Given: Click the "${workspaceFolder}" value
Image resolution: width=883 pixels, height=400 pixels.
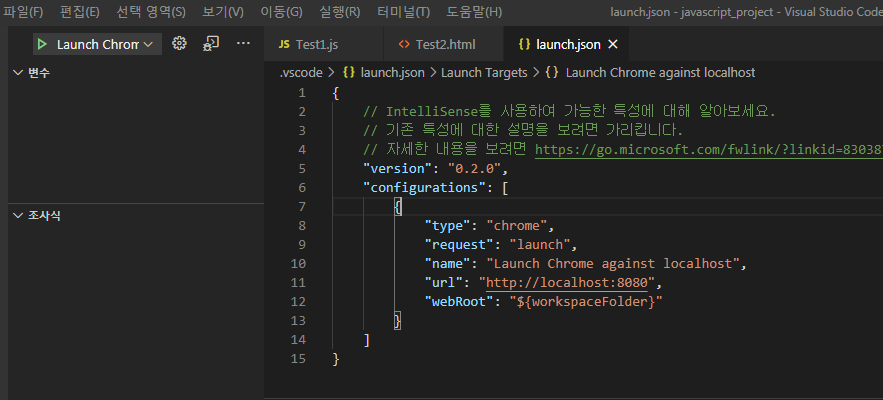Looking at the screenshot, I should tap(586, 301).
